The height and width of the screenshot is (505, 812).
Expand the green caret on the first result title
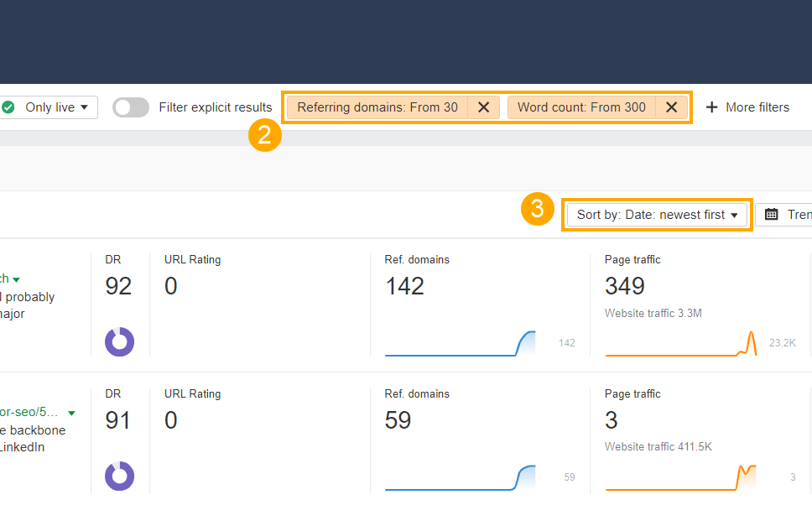point(17,278)
